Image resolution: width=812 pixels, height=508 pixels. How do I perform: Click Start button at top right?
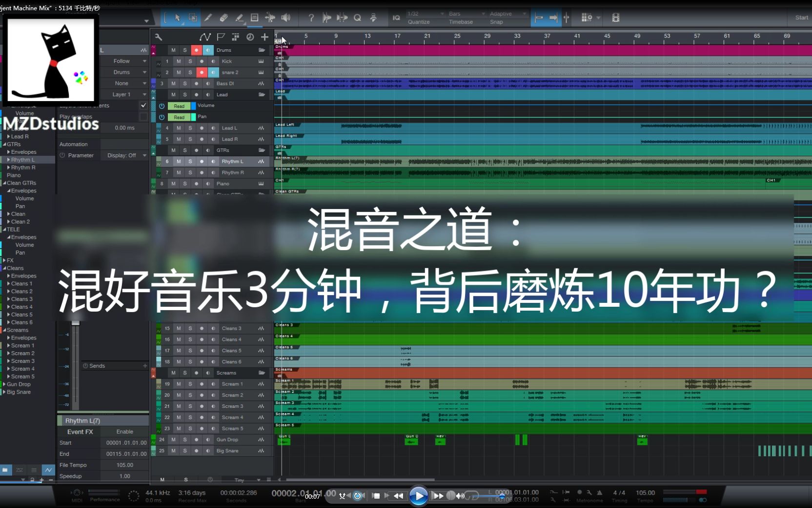tap(802, 18)
